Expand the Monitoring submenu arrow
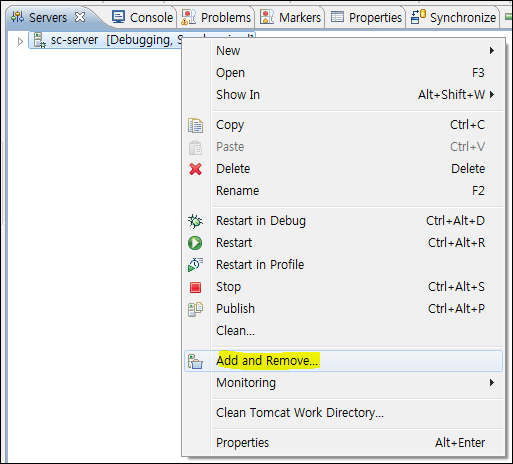 492,382
